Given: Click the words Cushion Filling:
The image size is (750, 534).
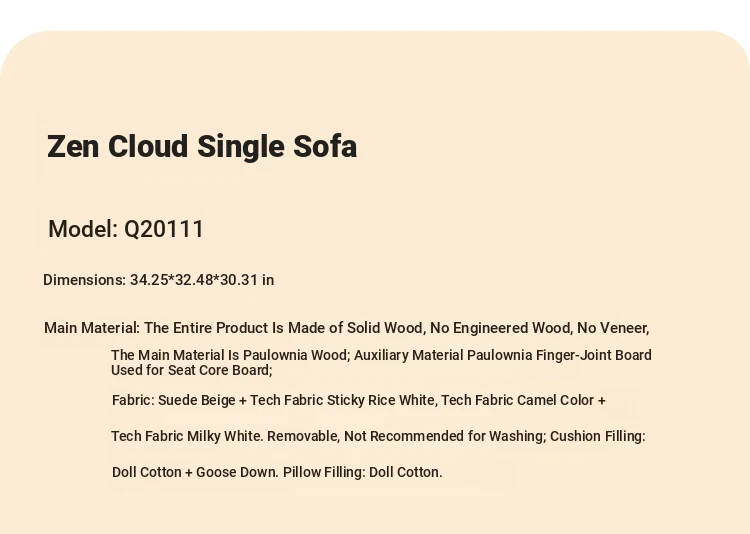Looking at the screenshot, I should [597, 436].
